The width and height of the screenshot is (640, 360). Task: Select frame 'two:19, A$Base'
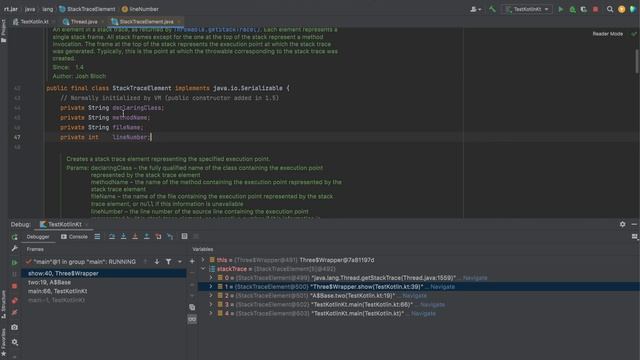coord(104,282)
